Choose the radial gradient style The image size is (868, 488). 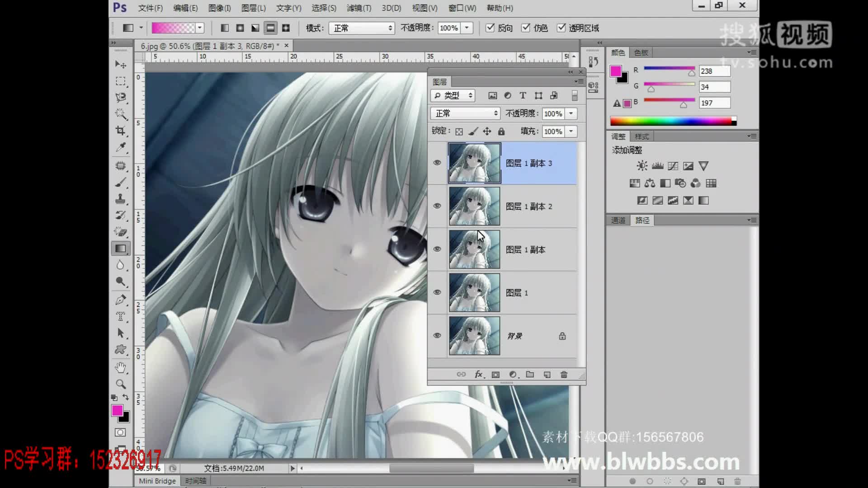240,28
